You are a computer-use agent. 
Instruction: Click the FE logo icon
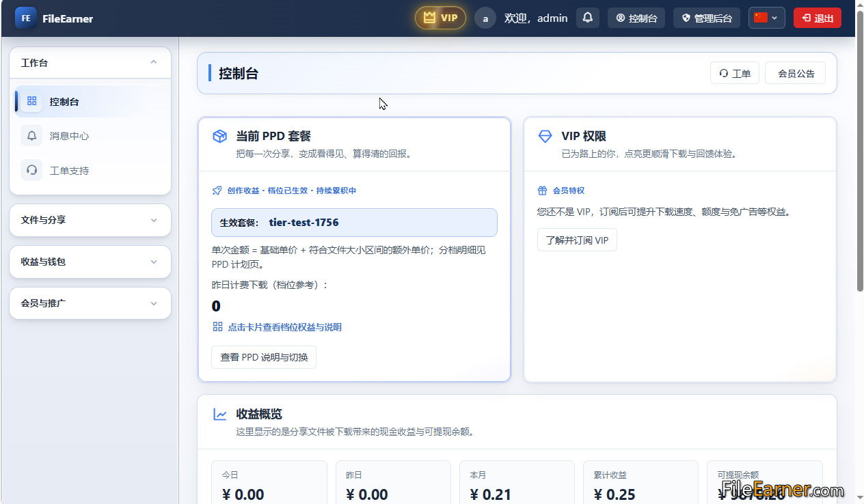pyautogui.click(x=26, y=18)
